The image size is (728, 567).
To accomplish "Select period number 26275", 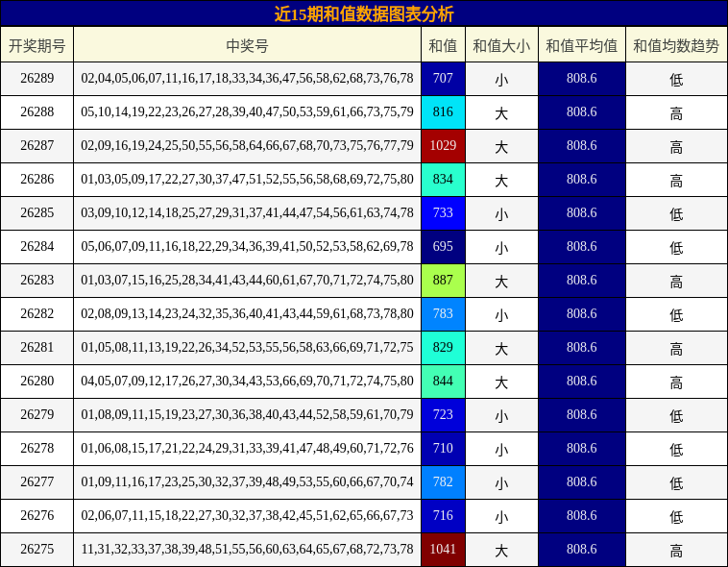I will (x=37, y=550).
